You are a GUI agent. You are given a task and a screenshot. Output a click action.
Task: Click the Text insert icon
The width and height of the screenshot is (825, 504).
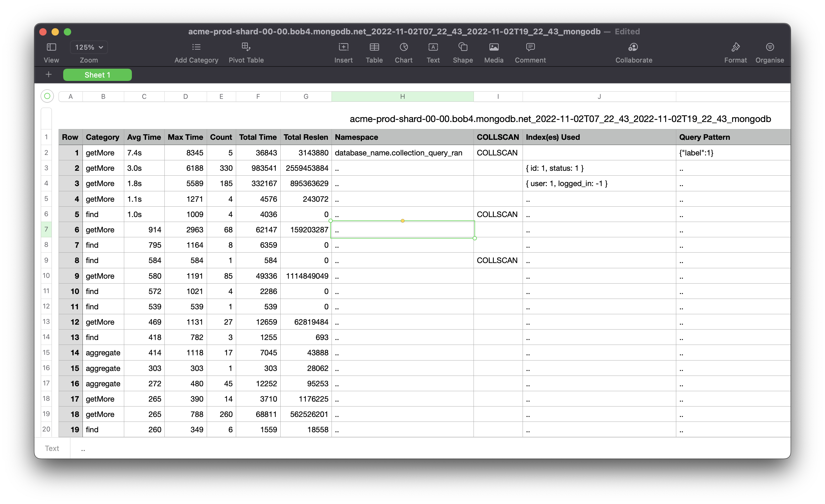tap(432, 47)
